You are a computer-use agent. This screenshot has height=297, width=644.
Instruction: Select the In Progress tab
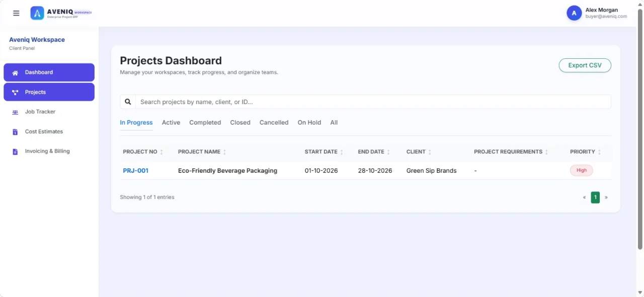136,123
